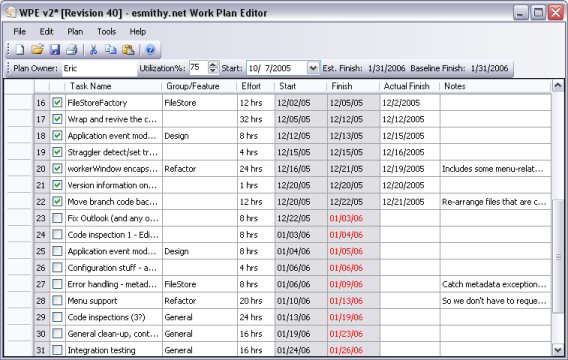
Task: Click the '20 hrs' effort cell
Action: coord(256,301)
